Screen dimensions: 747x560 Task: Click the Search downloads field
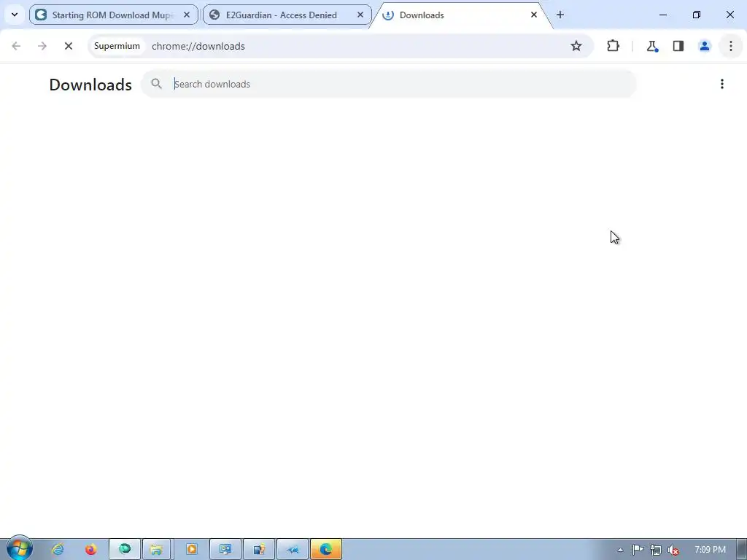pos(388,85)
